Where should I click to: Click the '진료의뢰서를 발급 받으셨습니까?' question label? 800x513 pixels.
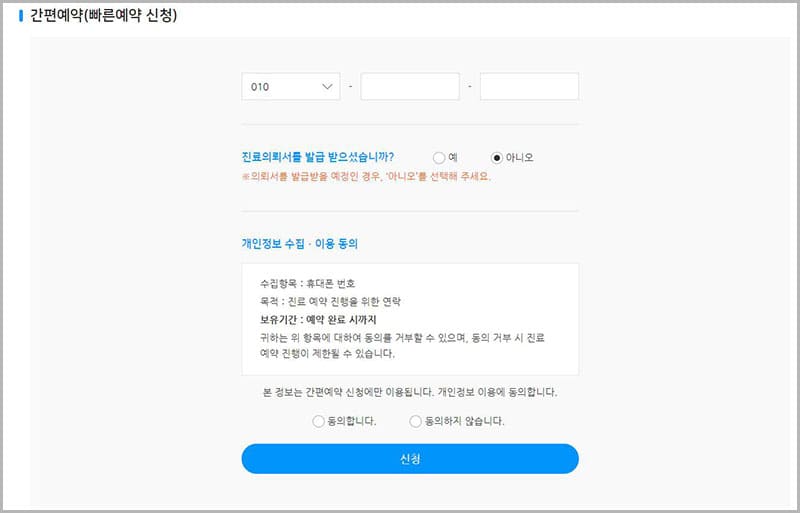pos(318,157)
